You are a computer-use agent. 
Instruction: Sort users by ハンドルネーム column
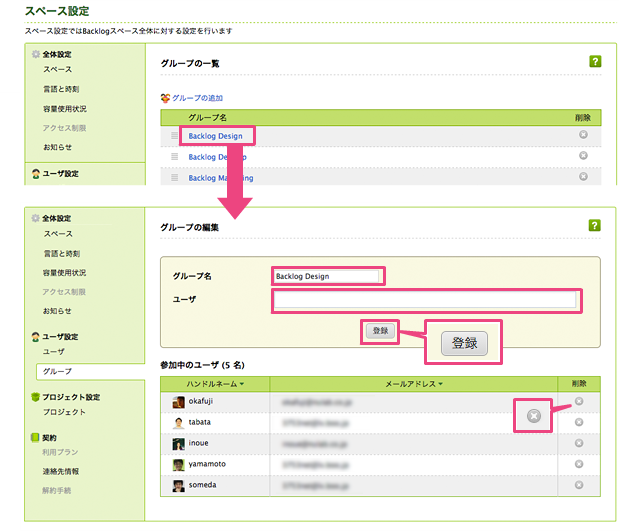215,384
